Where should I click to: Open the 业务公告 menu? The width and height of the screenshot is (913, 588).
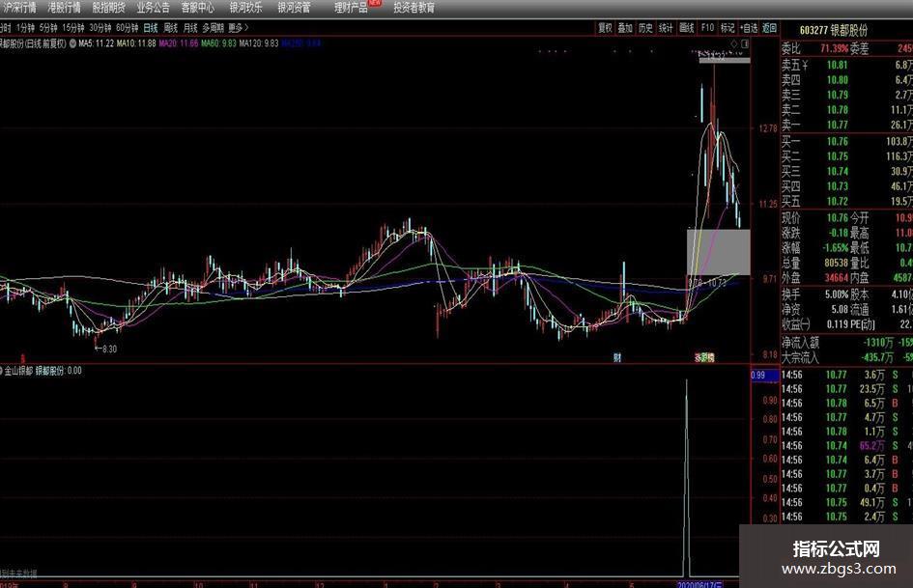click(154, 8)
